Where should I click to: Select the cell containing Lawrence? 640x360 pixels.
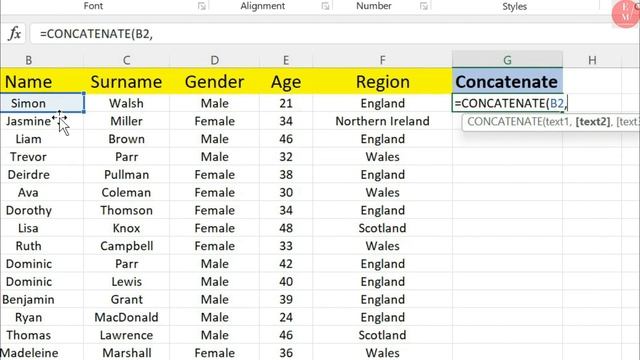[x=127, y=335]
